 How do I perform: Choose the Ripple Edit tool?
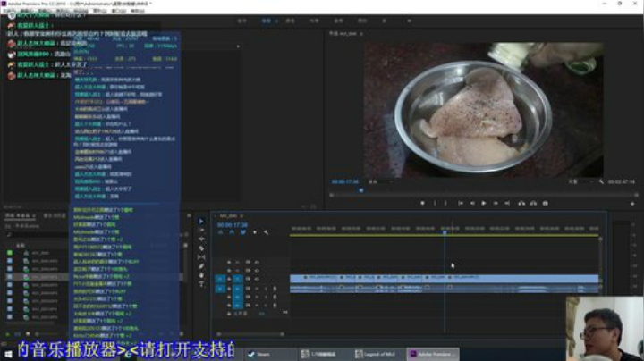201,239
